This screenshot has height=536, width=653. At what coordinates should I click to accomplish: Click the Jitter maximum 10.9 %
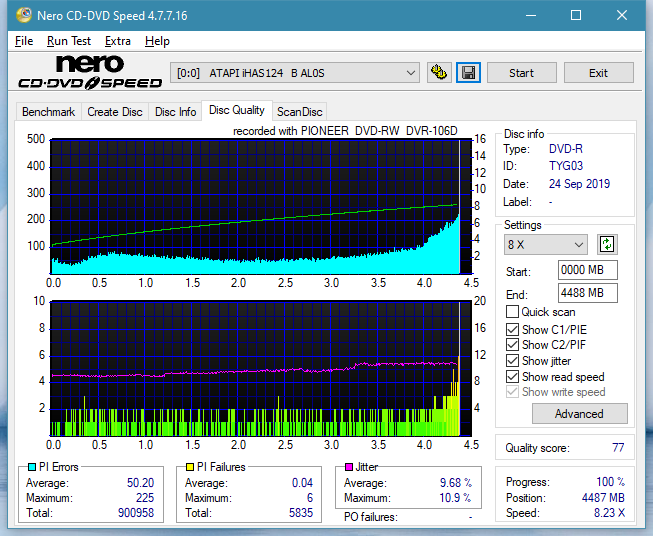pos(456,498)
